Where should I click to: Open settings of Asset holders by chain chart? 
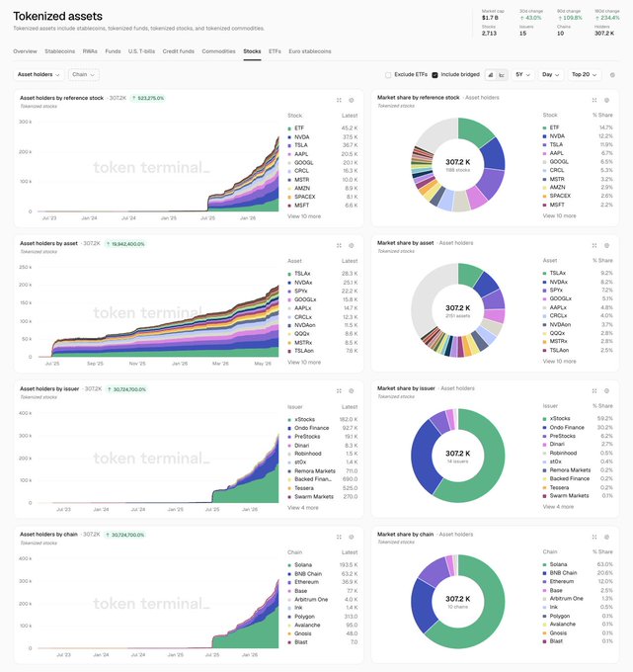coord(352,537)
